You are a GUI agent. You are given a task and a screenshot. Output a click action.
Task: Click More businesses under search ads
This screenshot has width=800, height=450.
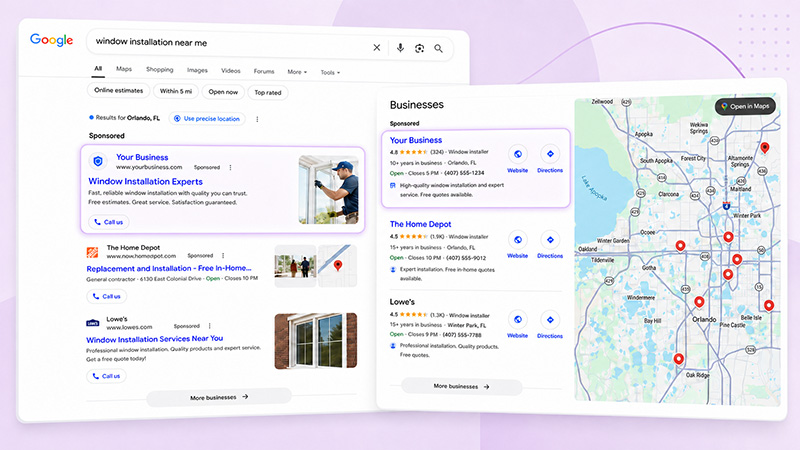click(219, 397)
